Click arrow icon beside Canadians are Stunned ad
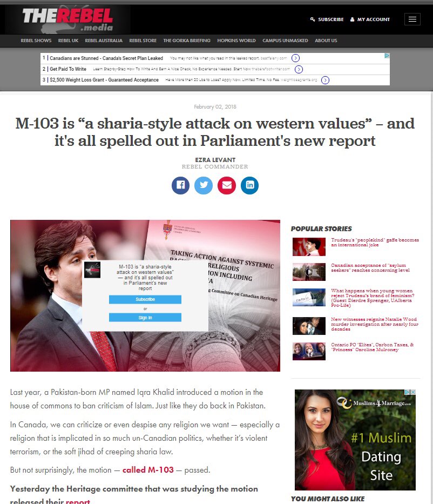The height and width of the screenshot is (504, 433). pos(295,58)
